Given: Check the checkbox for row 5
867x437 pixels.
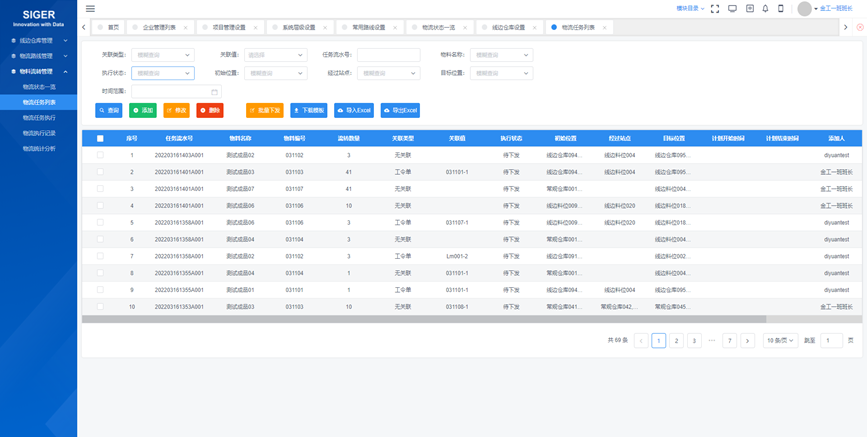Looking at the screenshot, I should pos(100,222).
